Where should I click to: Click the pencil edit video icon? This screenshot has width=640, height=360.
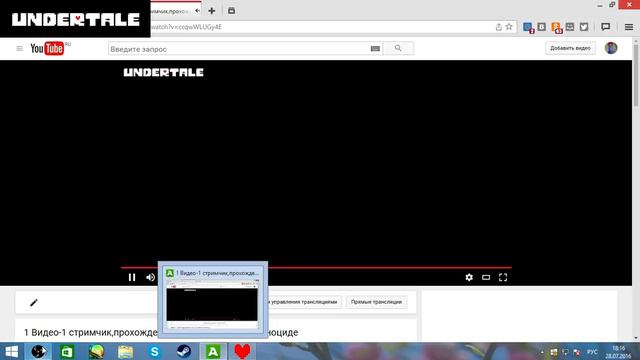(33, 302)
